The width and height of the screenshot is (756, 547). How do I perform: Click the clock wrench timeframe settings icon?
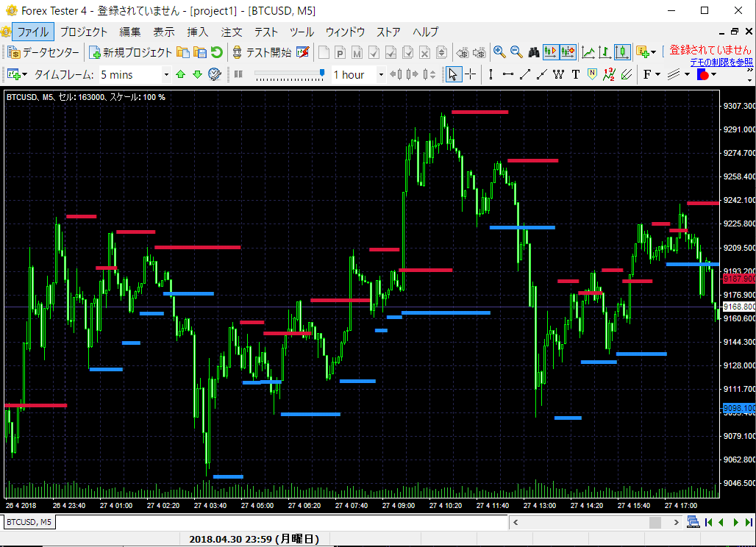(215, 75)
